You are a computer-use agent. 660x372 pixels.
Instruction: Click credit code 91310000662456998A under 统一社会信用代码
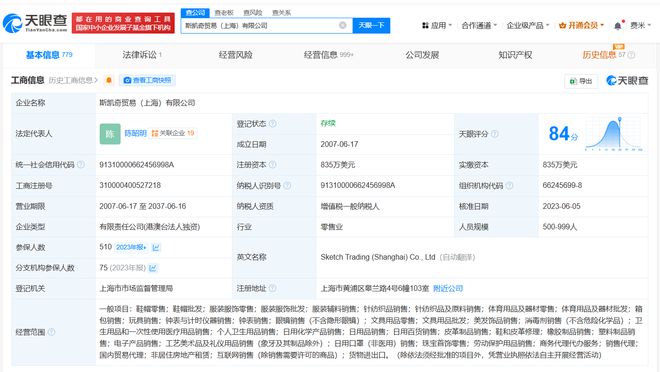coord(136,165)
